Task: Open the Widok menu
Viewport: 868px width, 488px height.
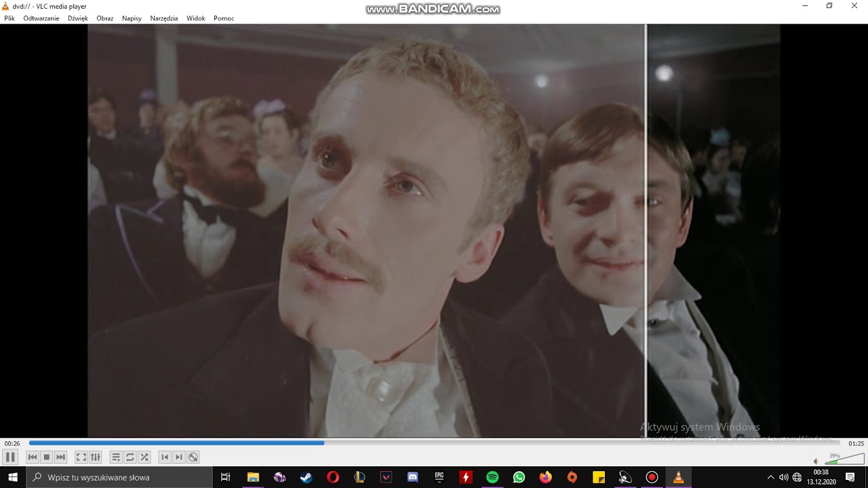Action: tap(196, 18)
